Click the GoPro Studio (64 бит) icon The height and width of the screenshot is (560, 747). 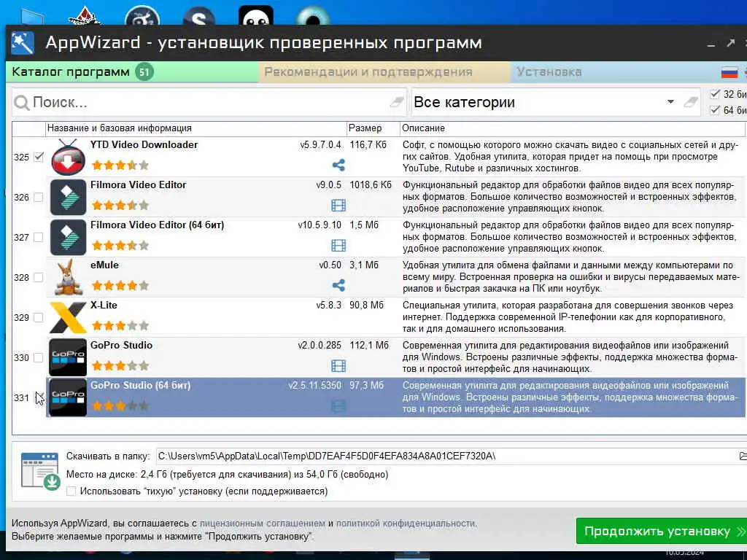coord(68,397)
